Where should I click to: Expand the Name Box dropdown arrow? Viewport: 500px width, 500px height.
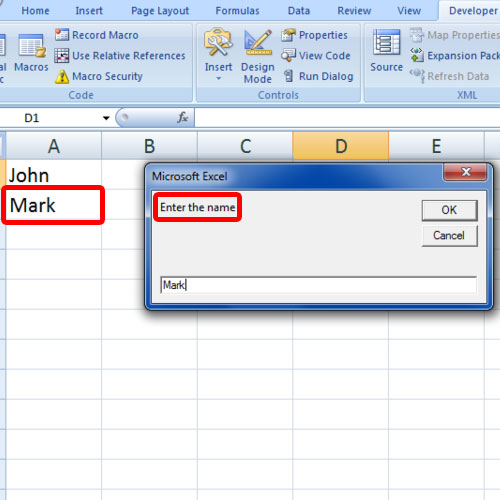pos(106,118)
